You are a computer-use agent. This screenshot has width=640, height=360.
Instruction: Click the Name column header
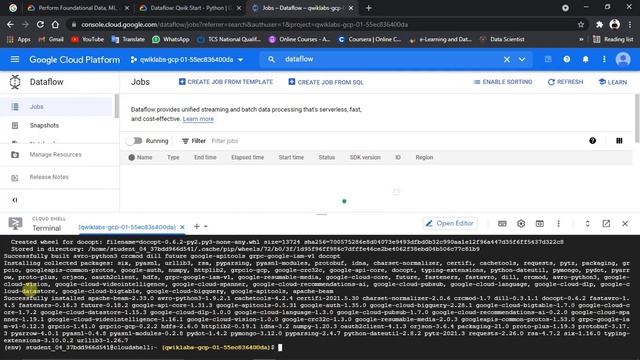click(x=144, y=158)
